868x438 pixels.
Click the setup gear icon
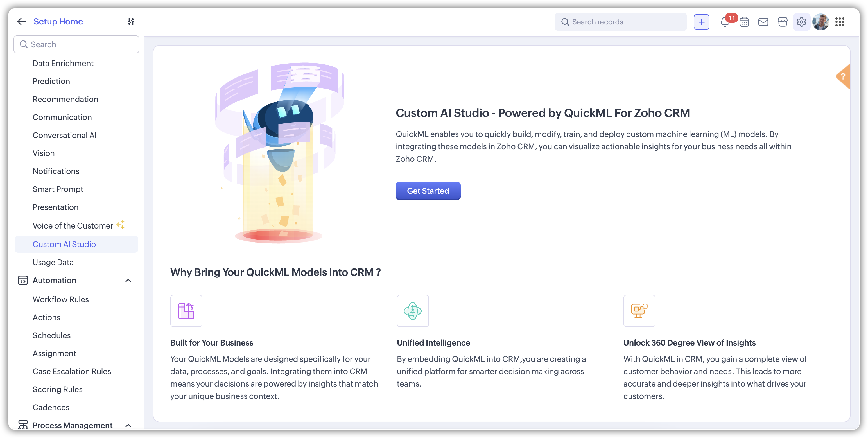coord(801,22)
